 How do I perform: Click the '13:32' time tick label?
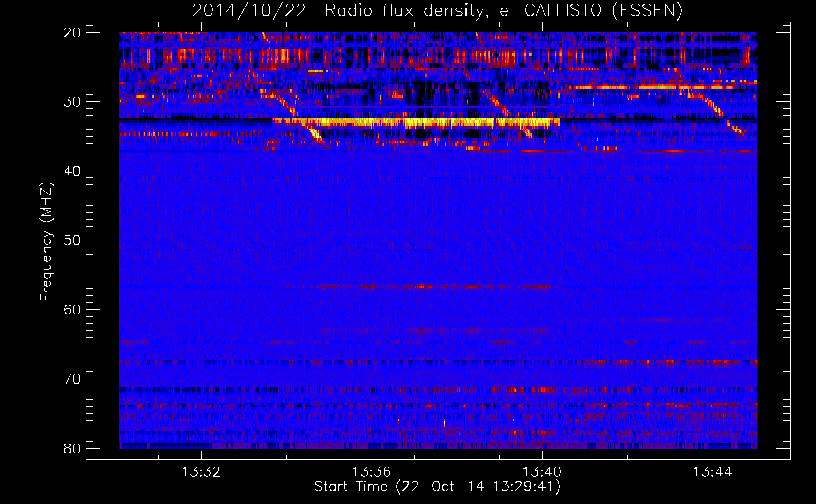click(201, 472)
